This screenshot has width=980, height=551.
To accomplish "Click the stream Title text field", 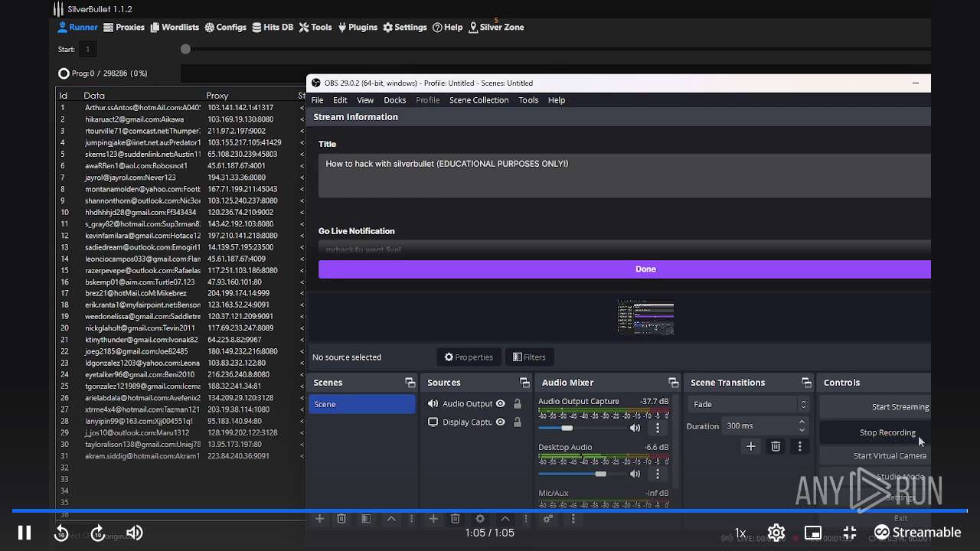I will click(625, 175).
